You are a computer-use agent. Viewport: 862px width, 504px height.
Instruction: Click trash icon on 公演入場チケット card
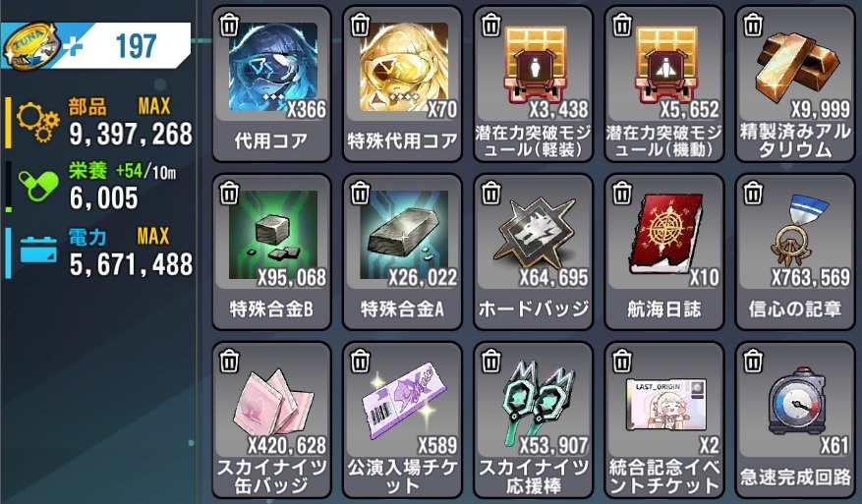coord(360,362)
